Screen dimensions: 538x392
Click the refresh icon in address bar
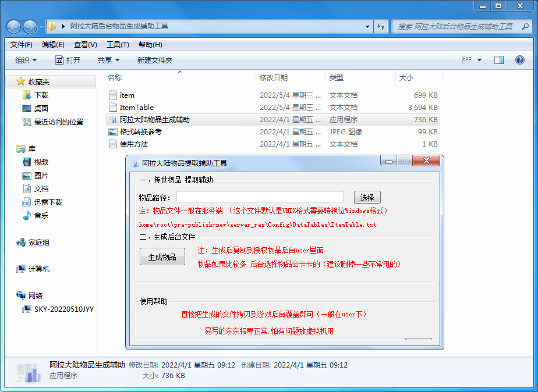pyautogui.click(x=381, y=26)
